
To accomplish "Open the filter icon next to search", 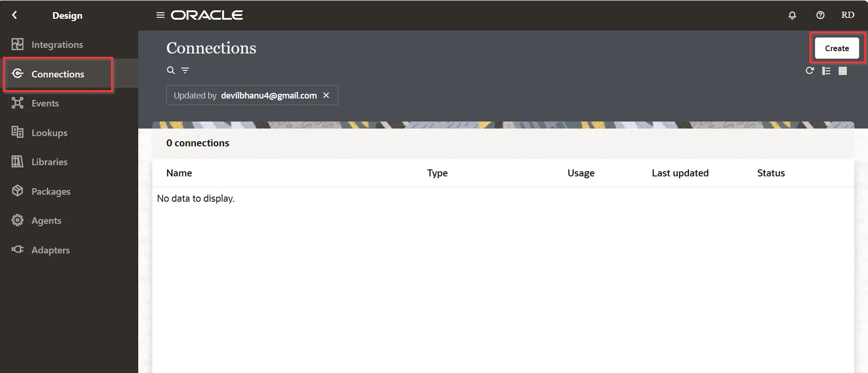I will (185, 70).
